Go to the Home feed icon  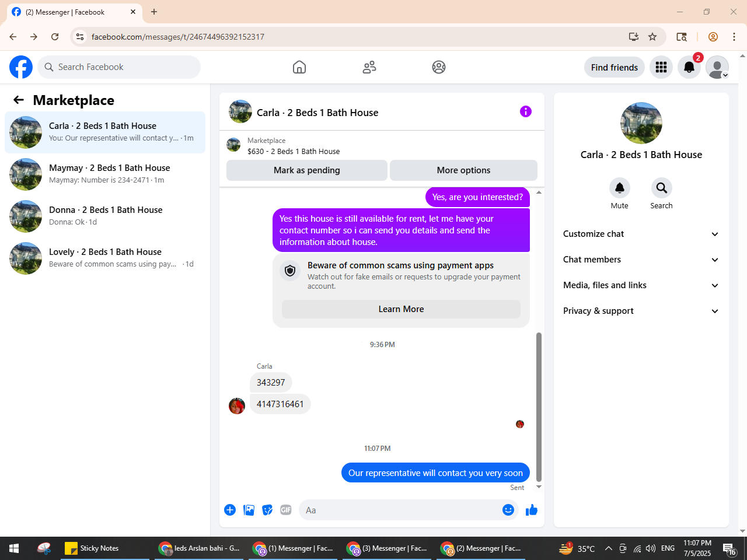point(299,67)
